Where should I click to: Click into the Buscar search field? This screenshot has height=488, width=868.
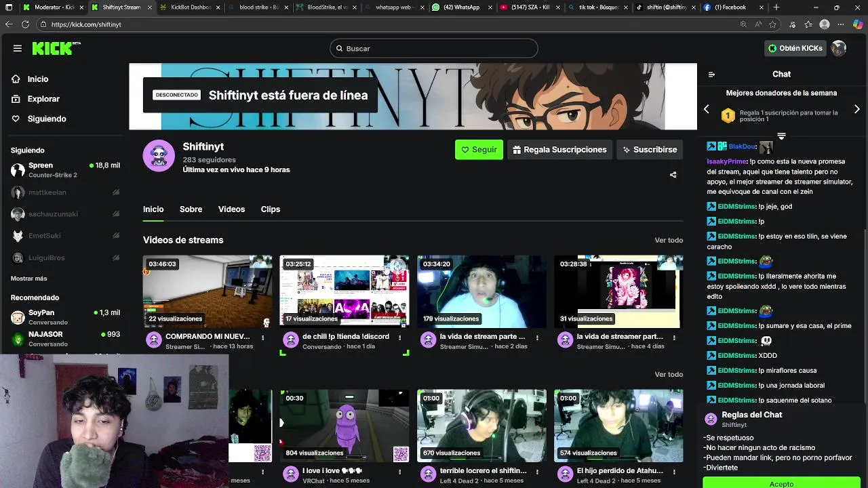point(434,49)
